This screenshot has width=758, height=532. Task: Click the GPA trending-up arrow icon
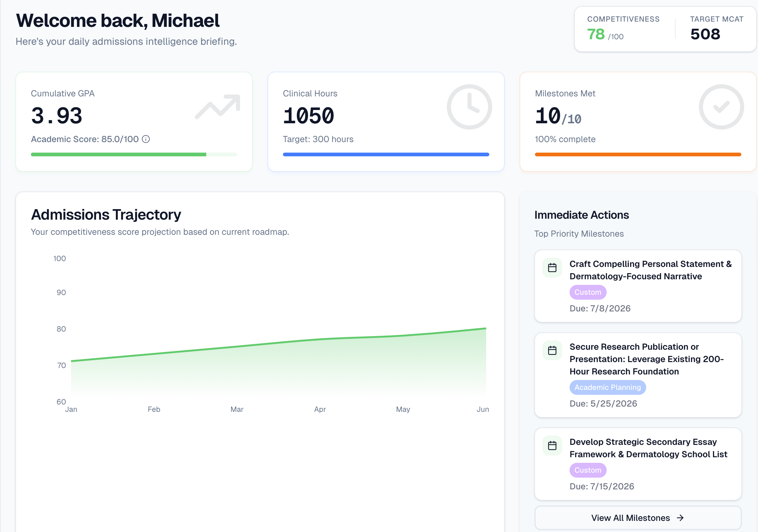tap(217, 107)
